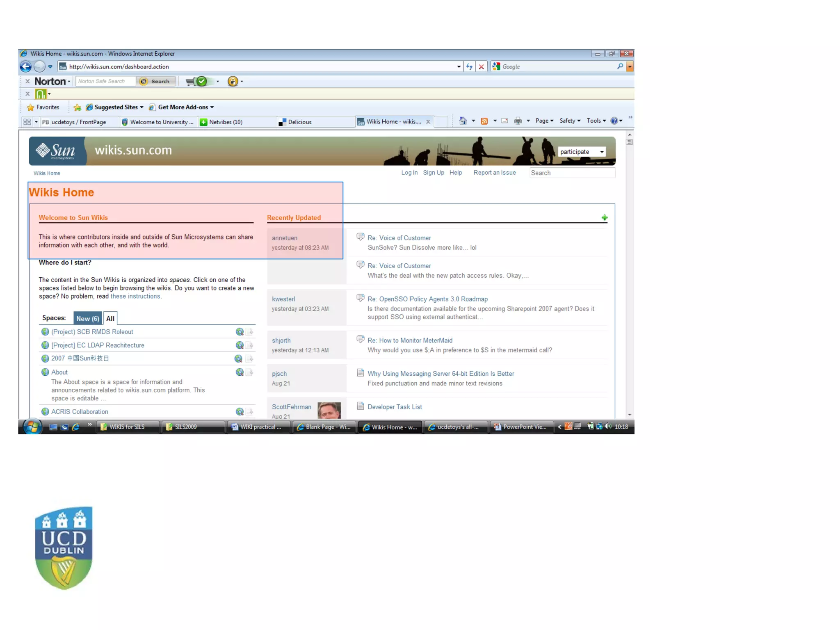Open 'Developer Task List' page link
Image resolution: width=840 pixels, height=630 pixels.
[395, 407]
